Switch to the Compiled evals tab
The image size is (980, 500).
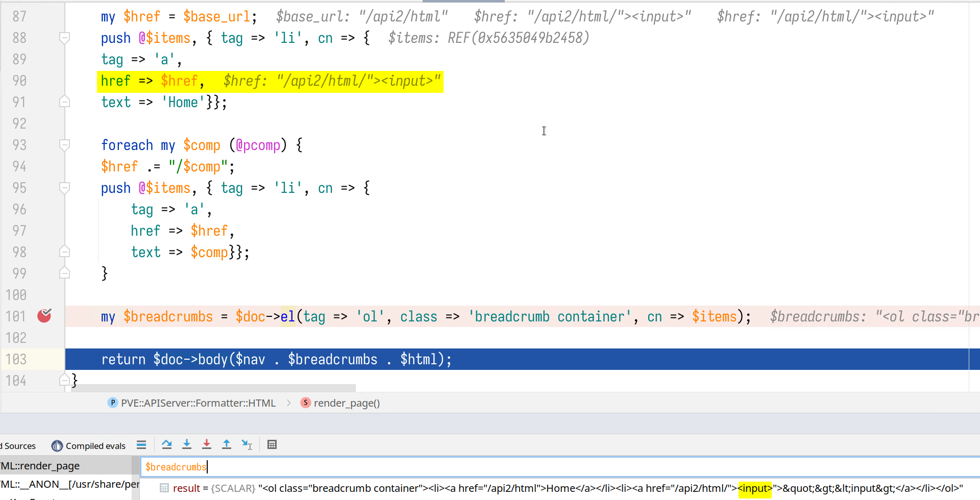(89, 446)
